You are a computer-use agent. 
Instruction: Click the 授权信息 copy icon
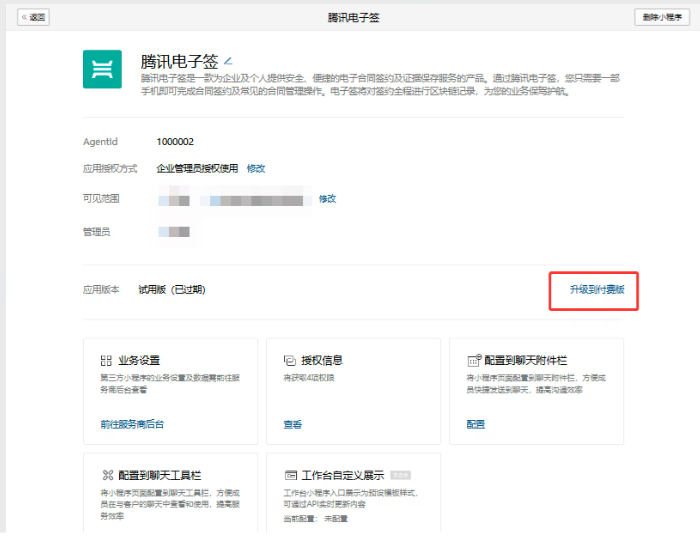click(290, 361)
